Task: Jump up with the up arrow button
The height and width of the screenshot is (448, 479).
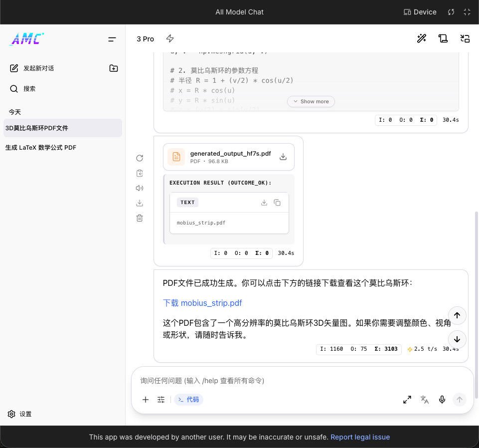Action: click(457, 315)
